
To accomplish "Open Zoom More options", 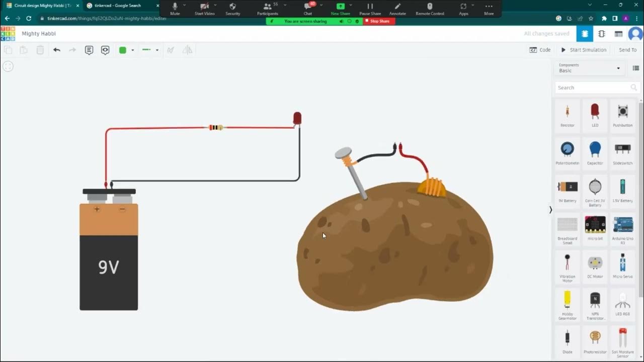I will pyautogui.click(x=489, y=9).
